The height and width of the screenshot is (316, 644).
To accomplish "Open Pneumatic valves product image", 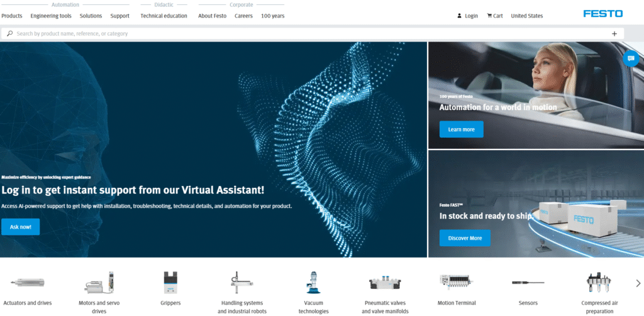I will (386, 283).
